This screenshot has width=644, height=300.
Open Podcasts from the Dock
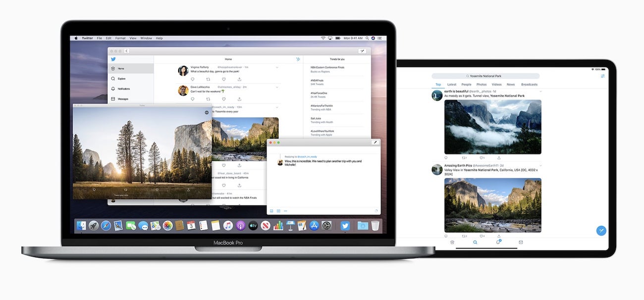click(x=241, y=226)
